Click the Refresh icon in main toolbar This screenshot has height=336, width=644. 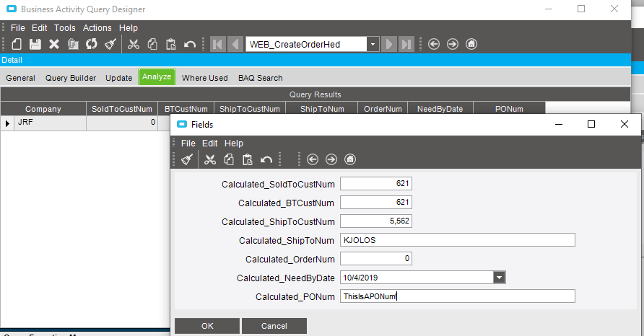[91, 44]
